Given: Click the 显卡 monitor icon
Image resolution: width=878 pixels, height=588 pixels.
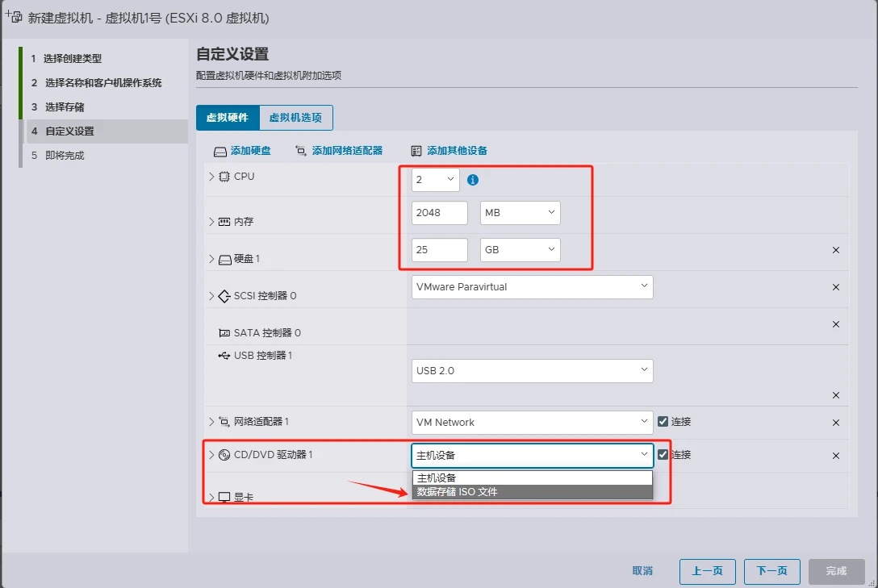Looking at the screenshot, I should [224, 498].
